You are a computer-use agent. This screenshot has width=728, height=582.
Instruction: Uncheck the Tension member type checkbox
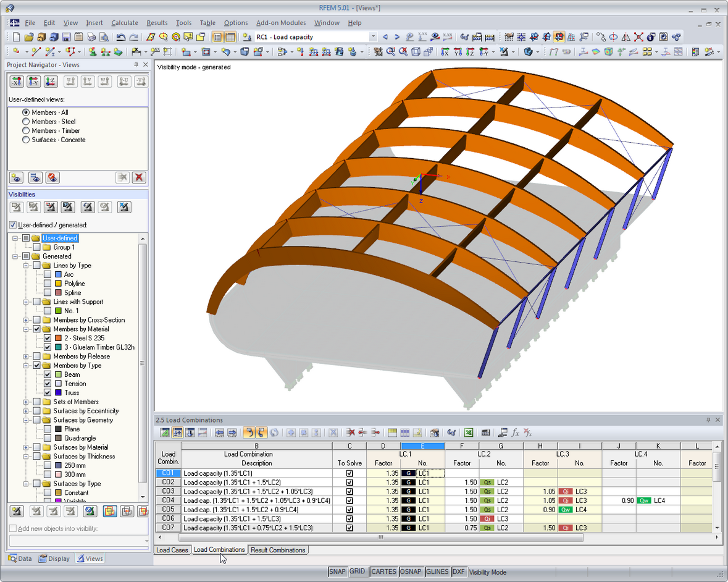pos(48,384)
